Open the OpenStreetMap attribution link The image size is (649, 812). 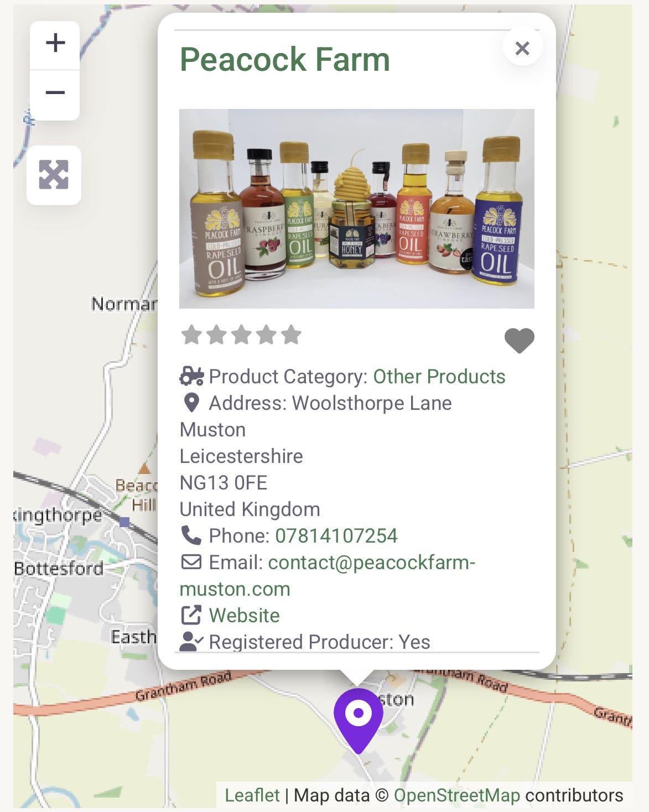(x=457, y=795)
